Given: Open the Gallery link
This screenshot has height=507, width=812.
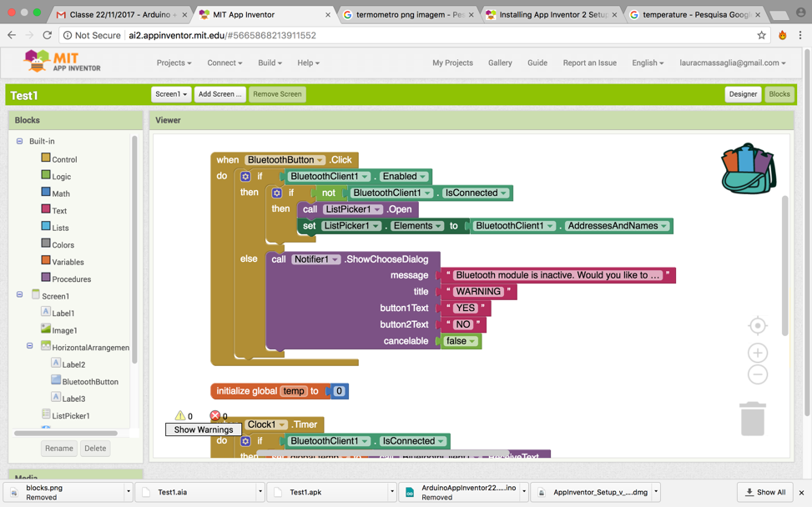Looking at the screenshot, I should click(x=500, y=63).
